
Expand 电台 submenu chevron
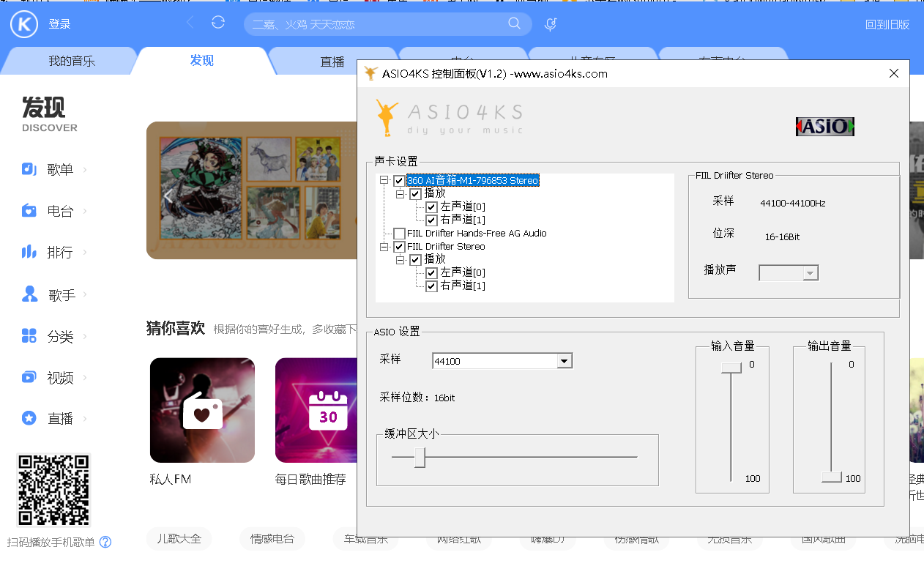[85, 211]
